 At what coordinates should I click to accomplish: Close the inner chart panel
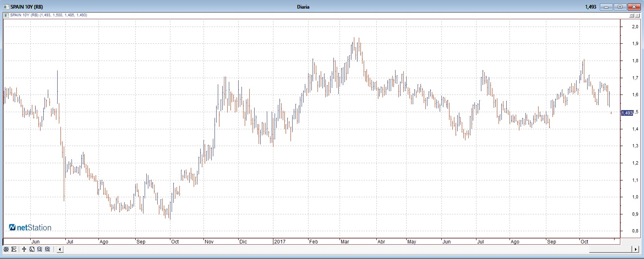click(637, 16)
